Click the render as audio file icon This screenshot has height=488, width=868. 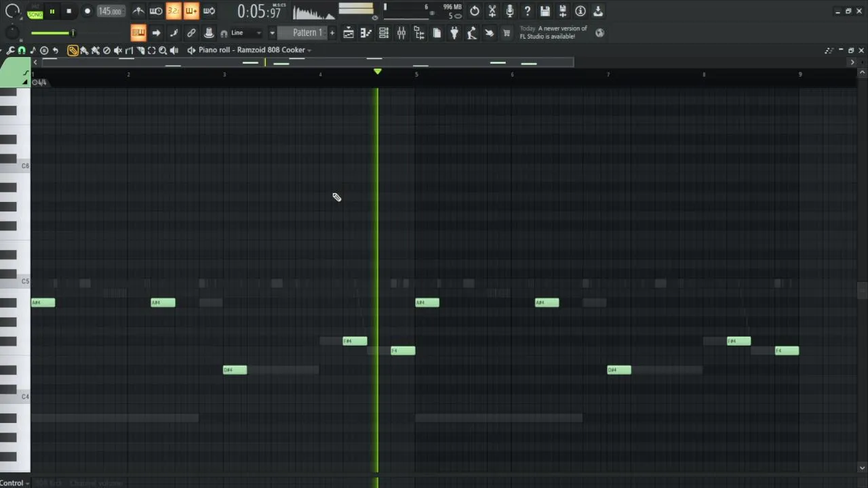tap(563, 11)
